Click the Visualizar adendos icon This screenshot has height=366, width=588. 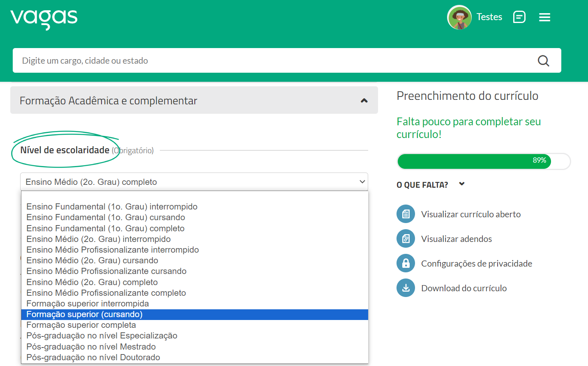pos(405,238)
